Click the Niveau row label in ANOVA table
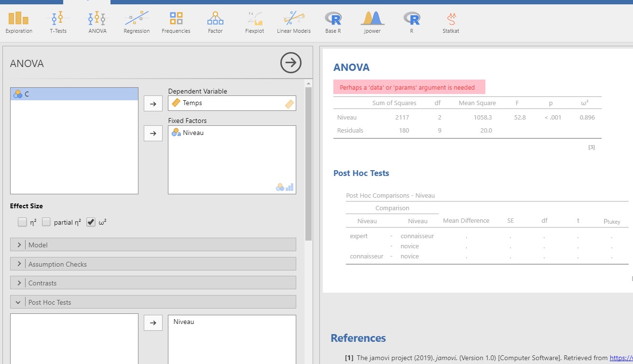Viewport: 633px width, 364px height. pyautogui.click(x=347, y=117)
